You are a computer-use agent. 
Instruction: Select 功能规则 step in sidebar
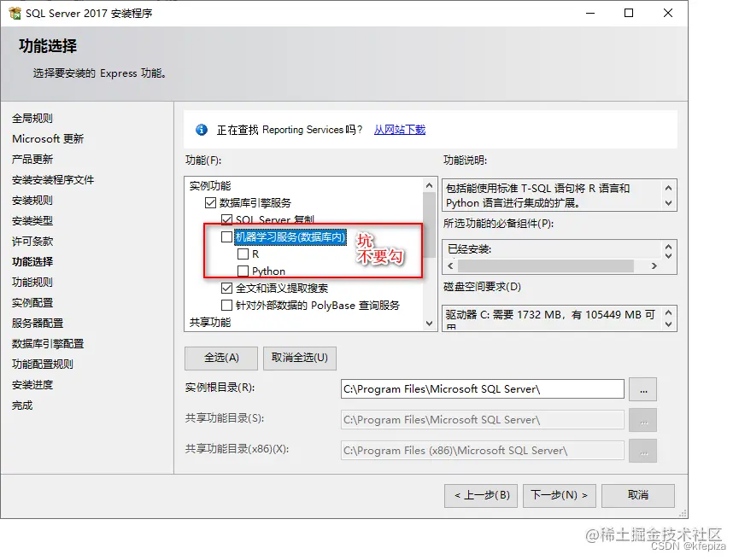pos(32,282)
